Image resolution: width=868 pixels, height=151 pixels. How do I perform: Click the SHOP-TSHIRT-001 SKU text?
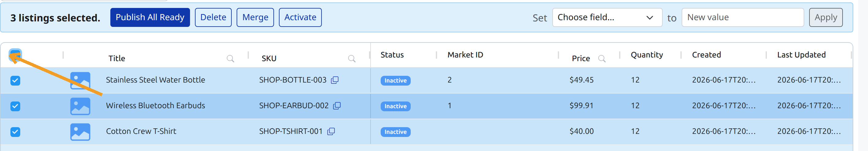(x=291, y=131)
